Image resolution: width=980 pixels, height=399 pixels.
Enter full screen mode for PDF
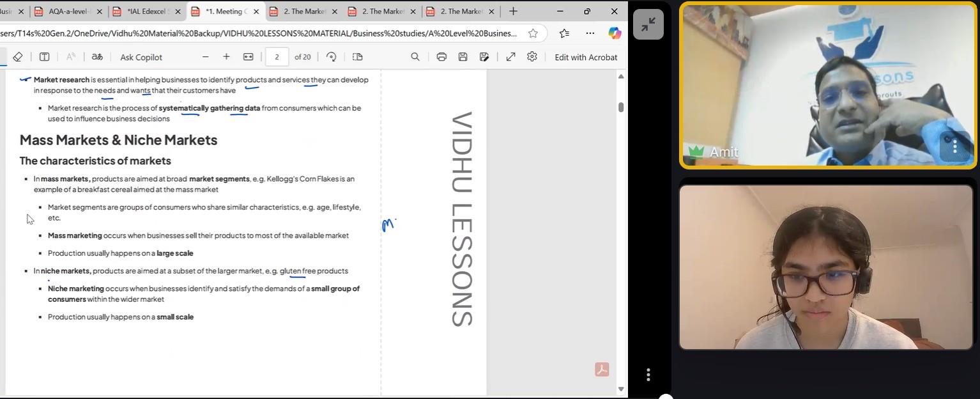[511, 57]
